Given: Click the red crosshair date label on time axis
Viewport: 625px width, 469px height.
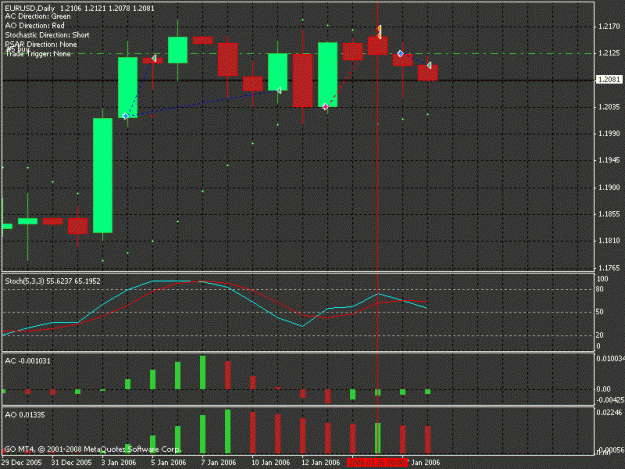Looking at the screenshot, I should coord(377,462).
